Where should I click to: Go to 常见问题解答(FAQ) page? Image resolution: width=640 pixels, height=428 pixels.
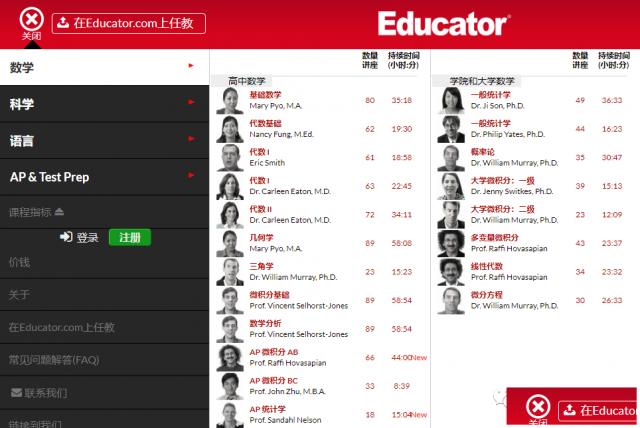point(55,359)
